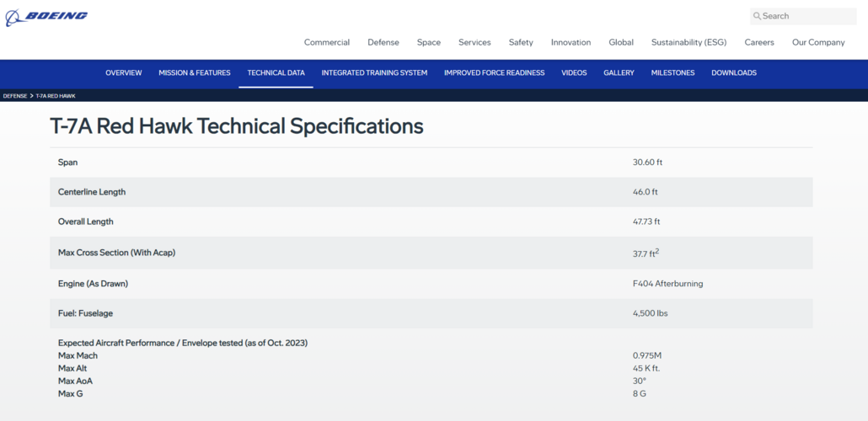Image resolution: width=868 pixels, height=421 pixels.
Task: Switch to the Gallery tab
Action: pyautogui.click(x=619, y=73)
